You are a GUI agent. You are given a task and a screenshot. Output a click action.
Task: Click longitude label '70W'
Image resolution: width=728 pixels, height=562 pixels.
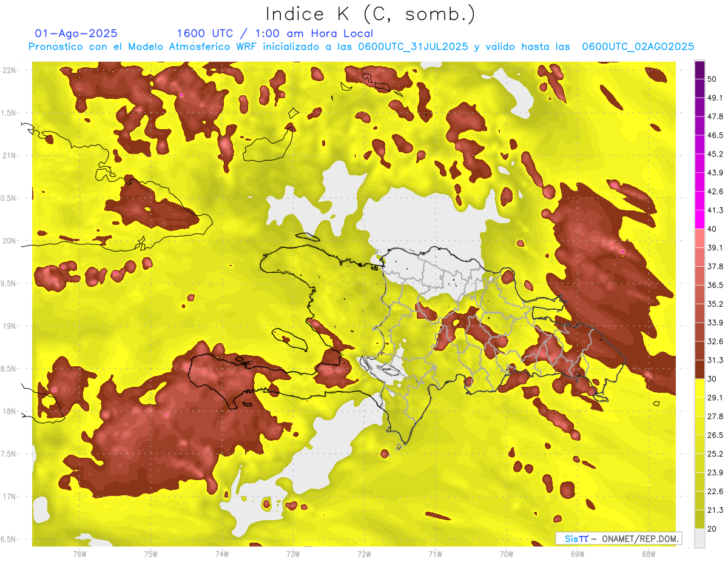click(x=506, y=553)
